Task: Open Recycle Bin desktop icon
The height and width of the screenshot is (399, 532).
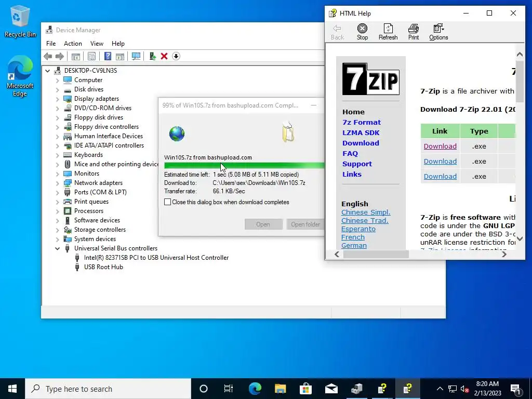Action: (20, 21)
